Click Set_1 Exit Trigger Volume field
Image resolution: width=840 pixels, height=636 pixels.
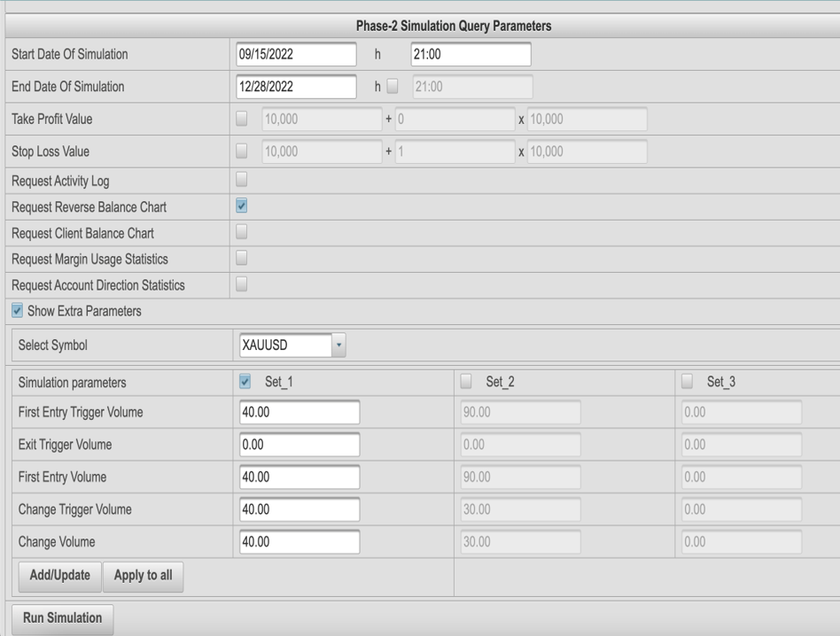click(299, 445)
